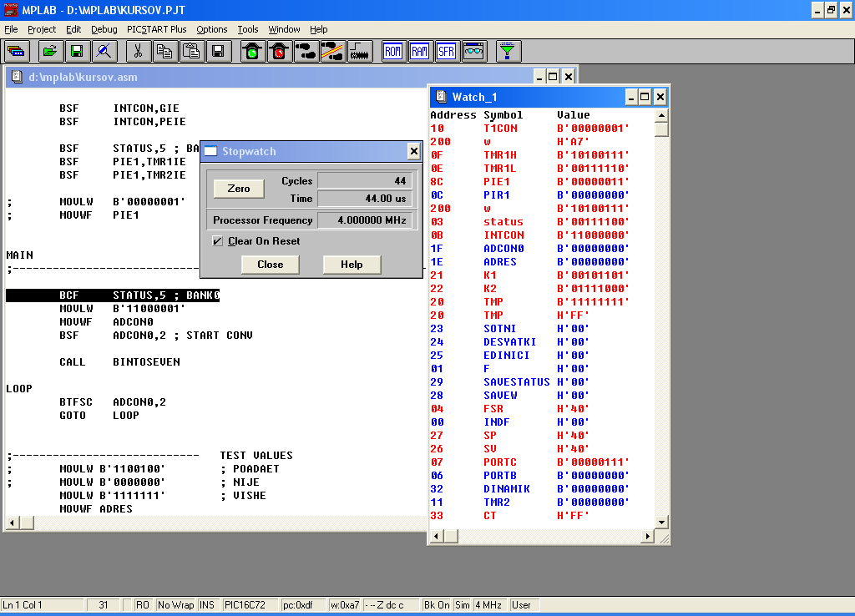Click the Cycles value field
This screenshot has width=855, height=616.
click(x=365, y=180)
